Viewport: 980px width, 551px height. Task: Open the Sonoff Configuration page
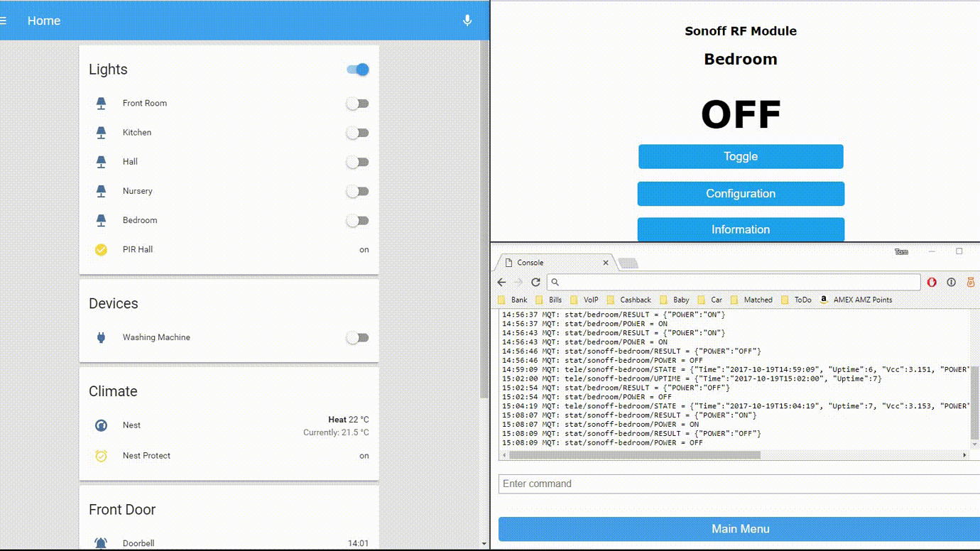click(741, 194)
